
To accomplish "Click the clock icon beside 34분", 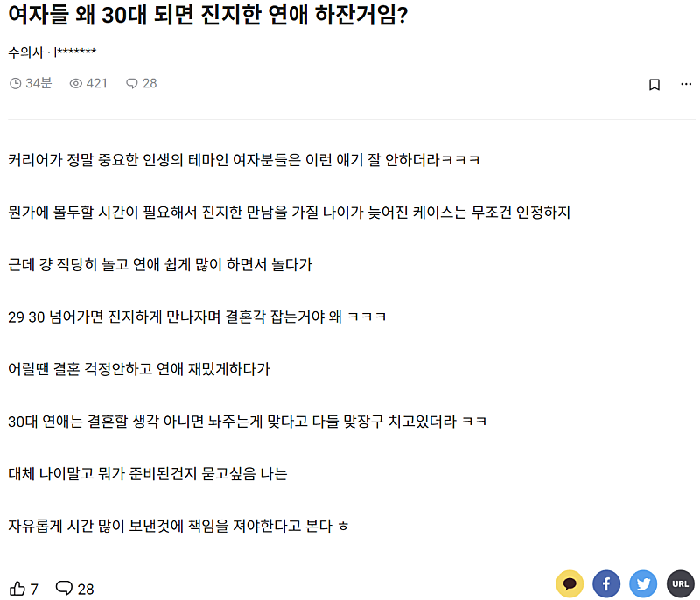I will [x=15, y=84].
